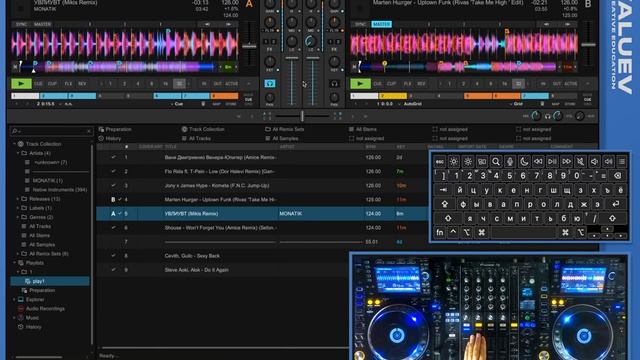Click the mute key on virtual keyboard
The height and width of the screenshot is (360, 640).
pyautogui.click(x=580, y=162)
